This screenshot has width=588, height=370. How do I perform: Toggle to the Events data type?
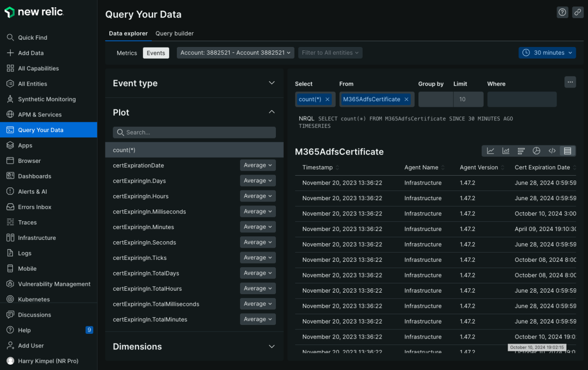pyautogui.click(x=156, y=53)
